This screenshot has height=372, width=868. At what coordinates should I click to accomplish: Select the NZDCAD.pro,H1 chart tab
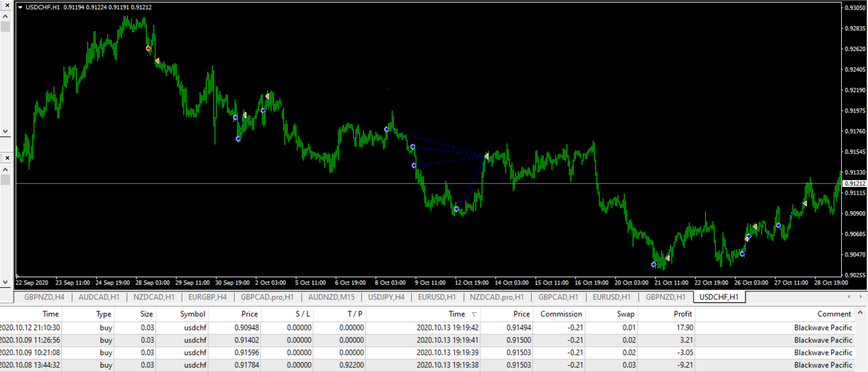pos(497,297)
